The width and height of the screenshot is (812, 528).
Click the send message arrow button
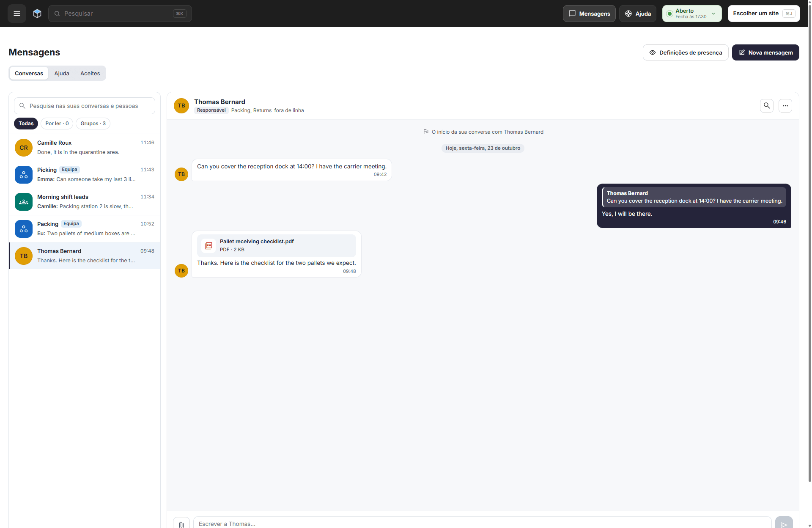pos(784,524)
